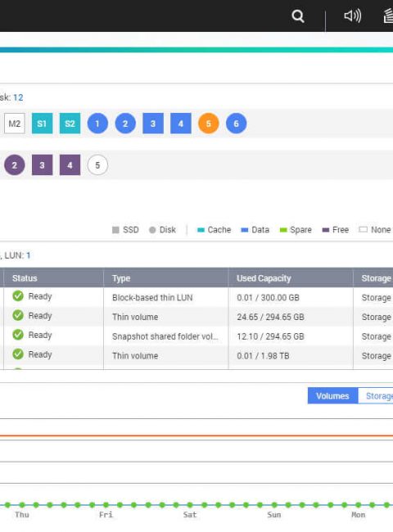This screenshot has width=393, height=532.
Task: Click the disk count link 12
Action: point(18,97)
